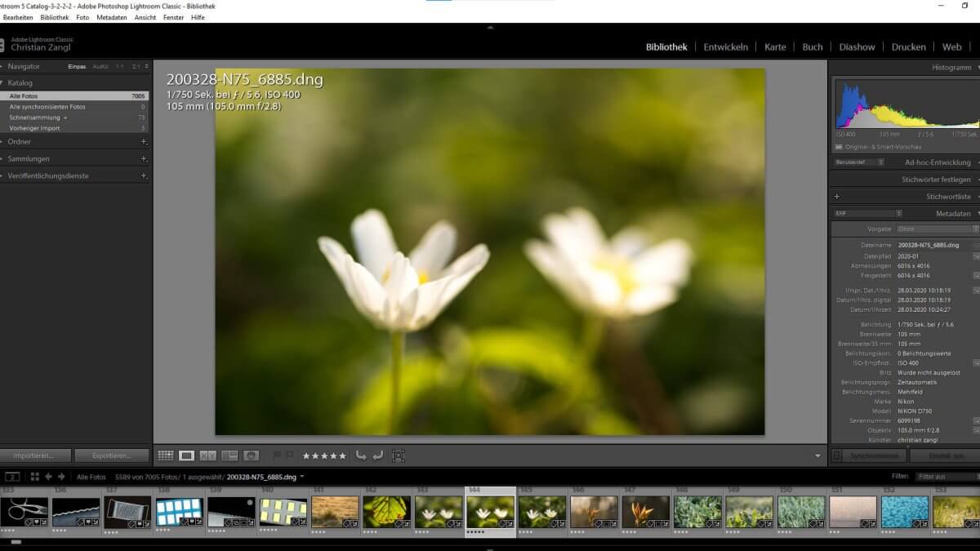
Task: Flag photo as picked
Action: coord(277,455)
